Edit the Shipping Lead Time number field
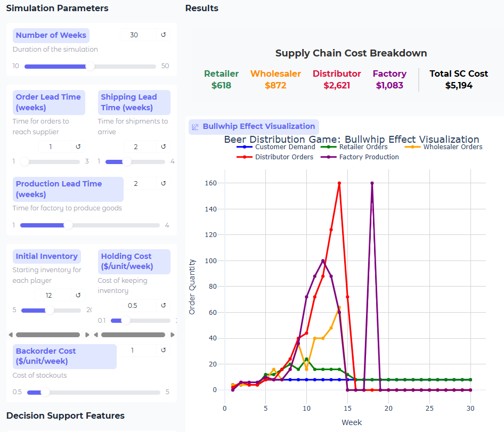504x432 pixels. 140,146
